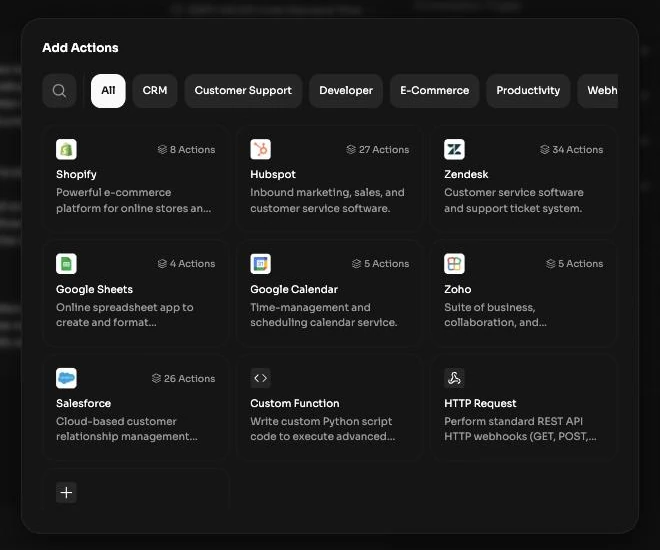
Task: Click the Shopify logo icon
Action: click(66, 149)
